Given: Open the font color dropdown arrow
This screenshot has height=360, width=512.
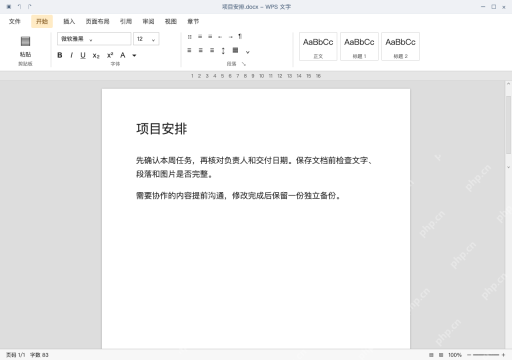Looking at the screenshot, I should [x=134, y=55].
